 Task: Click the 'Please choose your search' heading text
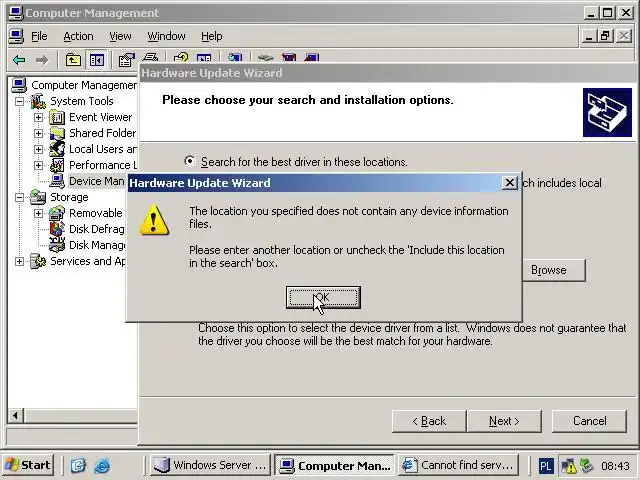coord(308,100)
